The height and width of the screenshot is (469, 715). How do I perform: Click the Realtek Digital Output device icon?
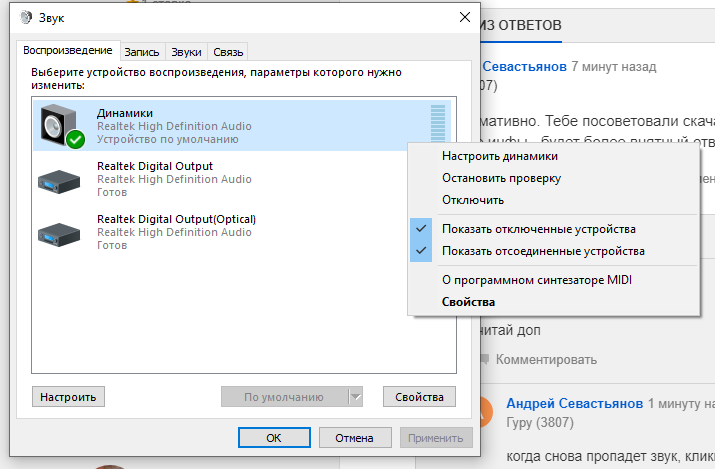(x=59, y=181)
